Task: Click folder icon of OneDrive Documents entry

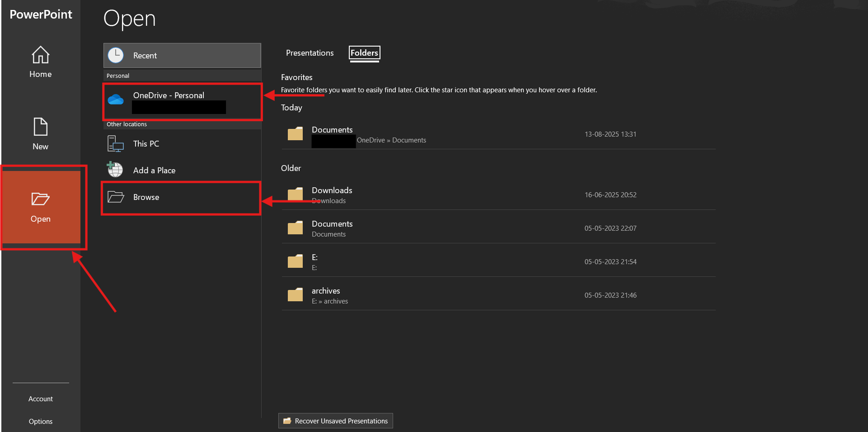Action: pos(295,133)
